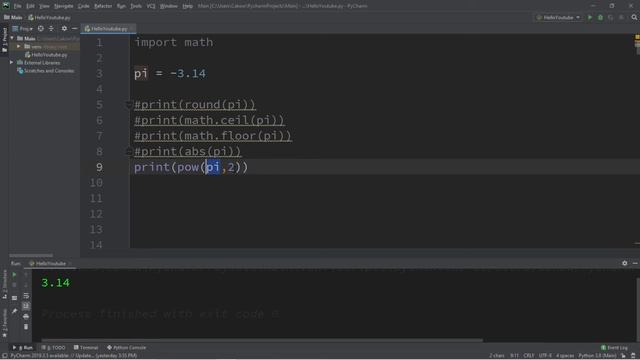
Task: Open the Window menu
Action: pyautogui.click(x=169, y=6)
